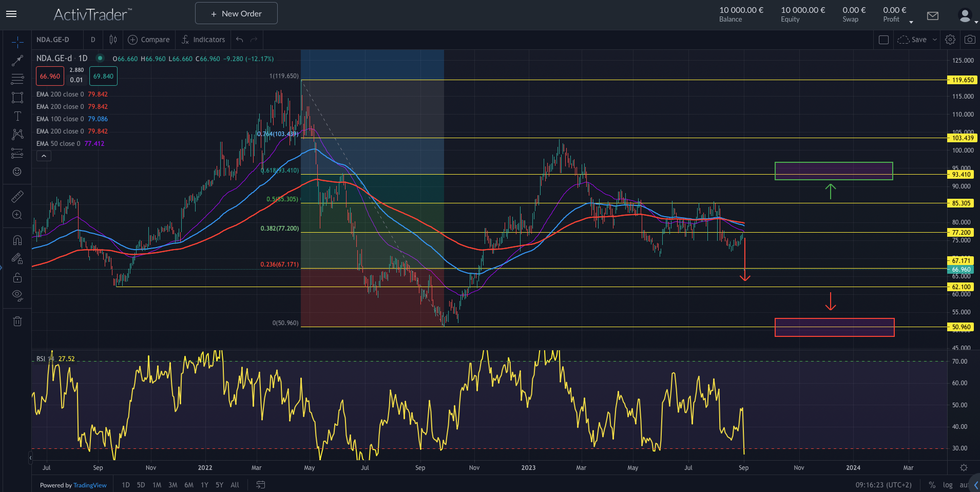Open the candlestick chart style selector

click(113, 40)
